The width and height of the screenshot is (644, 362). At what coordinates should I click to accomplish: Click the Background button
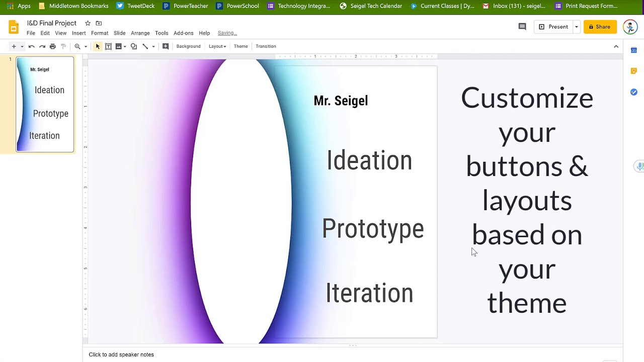tap(188, 46)
